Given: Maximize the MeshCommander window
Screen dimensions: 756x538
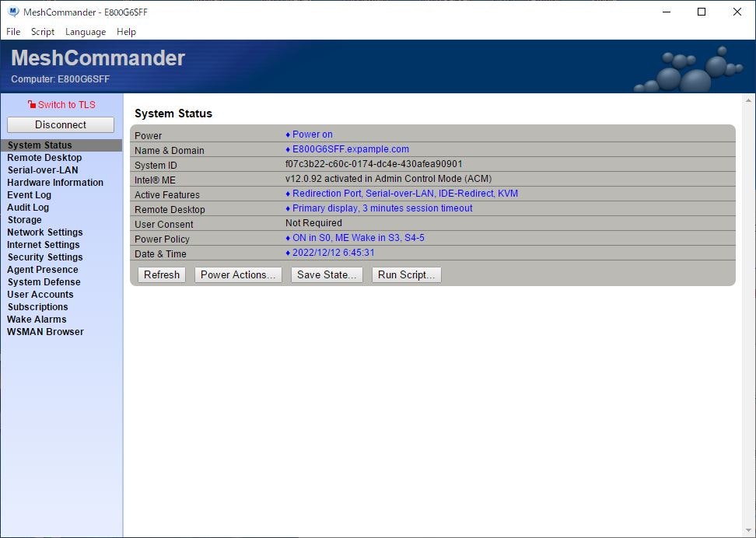Looking at the screenshot, I should click(x=702, y=12).
